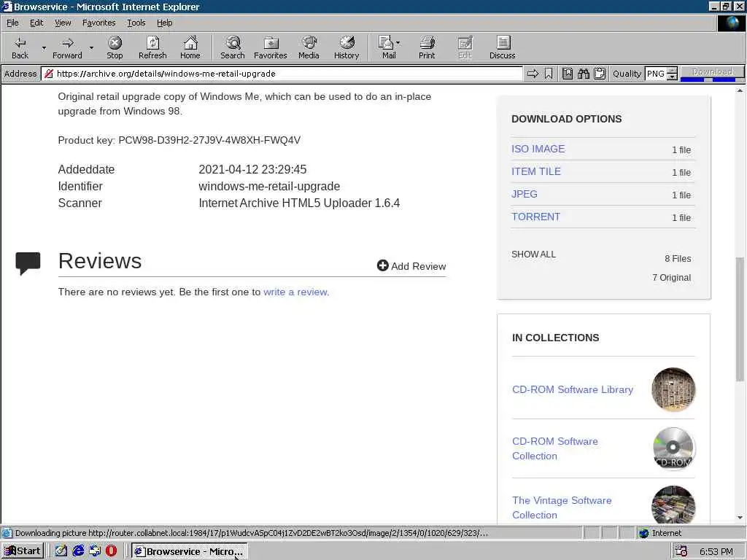Click the clipboard icon next to binoculars

pyautogui.click(x=600, y=74)
